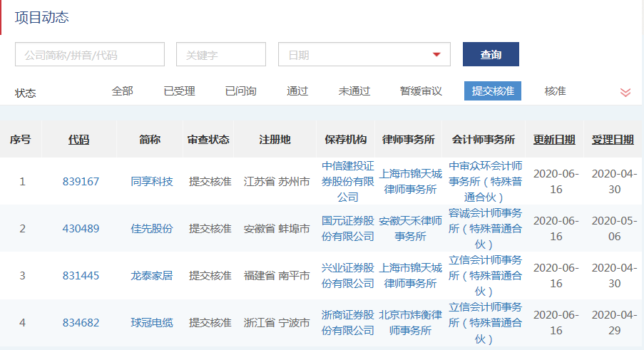Open stock code 839167 link
Screen dimensions: 644x350
point(81,182)
